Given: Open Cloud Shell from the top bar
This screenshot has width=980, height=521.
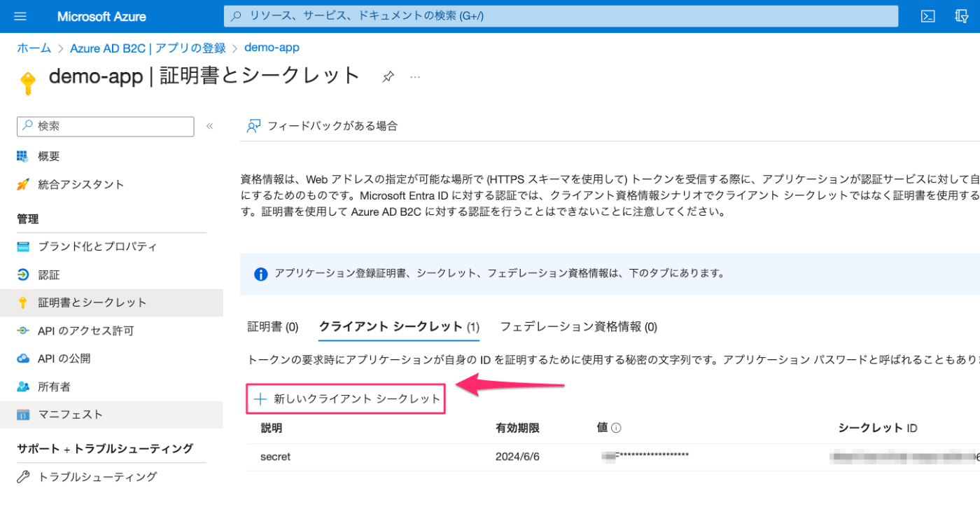Looking at the screenshot, I should coord(928,16).
